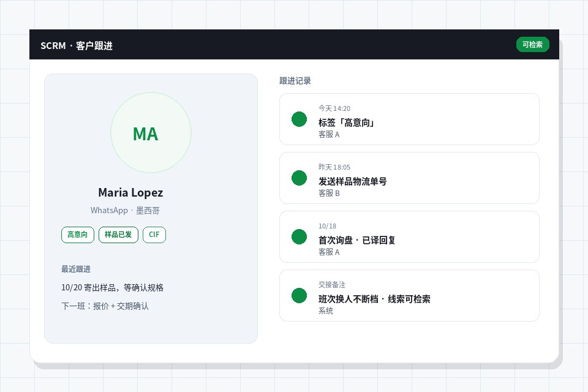Image resolution: width=588 pixels, height=392 pixels.
Task: Click the 最近跟进 section label
Action: [x=76, y=269]
